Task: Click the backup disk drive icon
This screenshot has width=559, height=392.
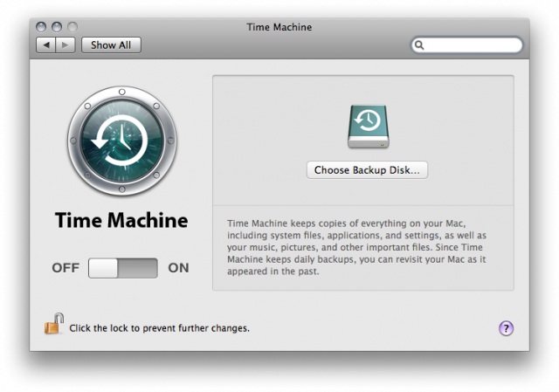Action: [x=369, y=126]
